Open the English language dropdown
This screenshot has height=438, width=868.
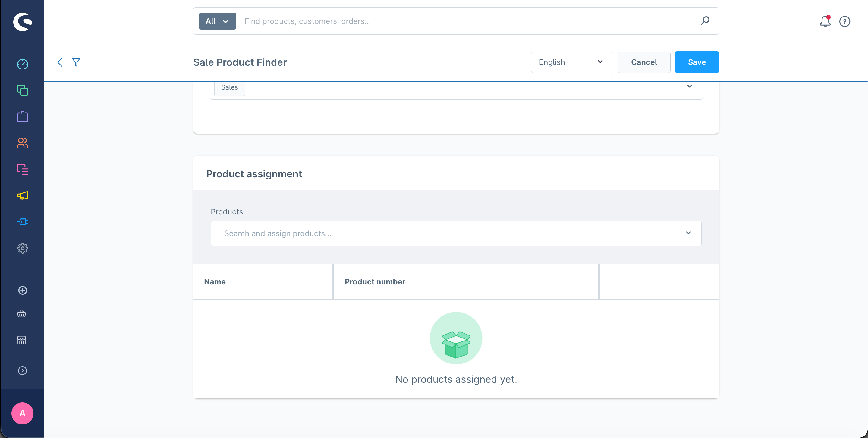[x=572, y=62]
